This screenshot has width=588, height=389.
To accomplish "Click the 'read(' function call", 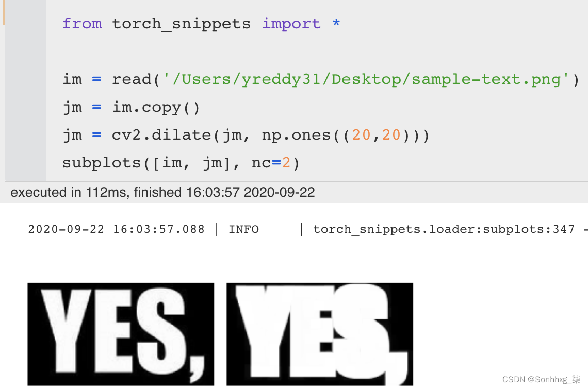I will coord(136,79).
